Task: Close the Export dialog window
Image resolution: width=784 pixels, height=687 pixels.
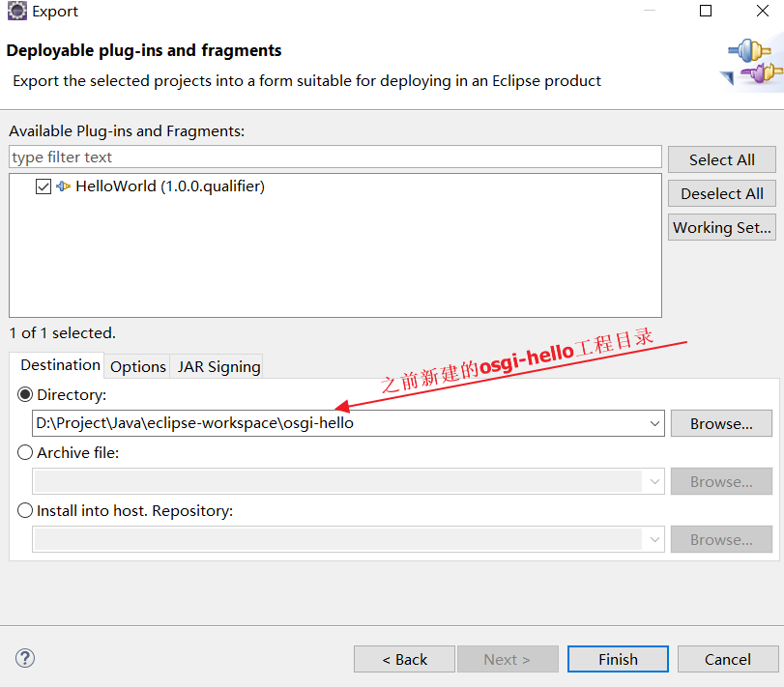Action: coord(763,11)
